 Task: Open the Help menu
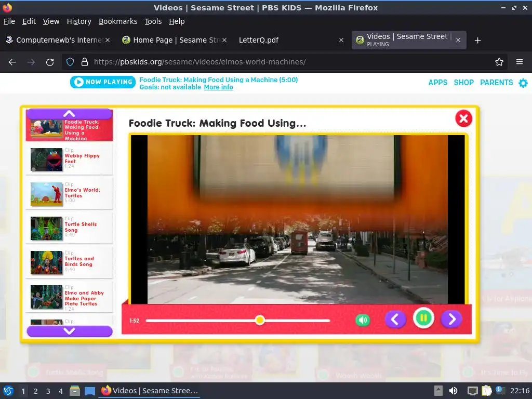coord(177,21)
